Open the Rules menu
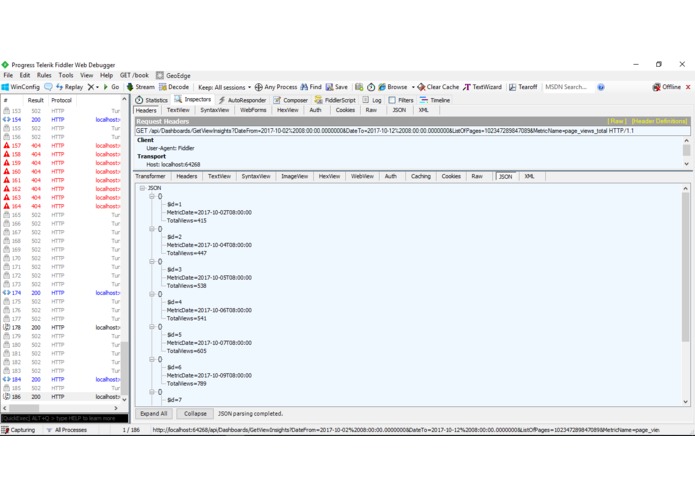 [44, 75]
